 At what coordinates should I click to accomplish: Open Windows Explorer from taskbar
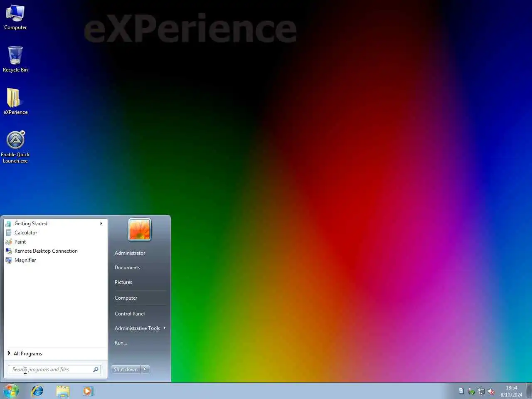coord(63,391)
